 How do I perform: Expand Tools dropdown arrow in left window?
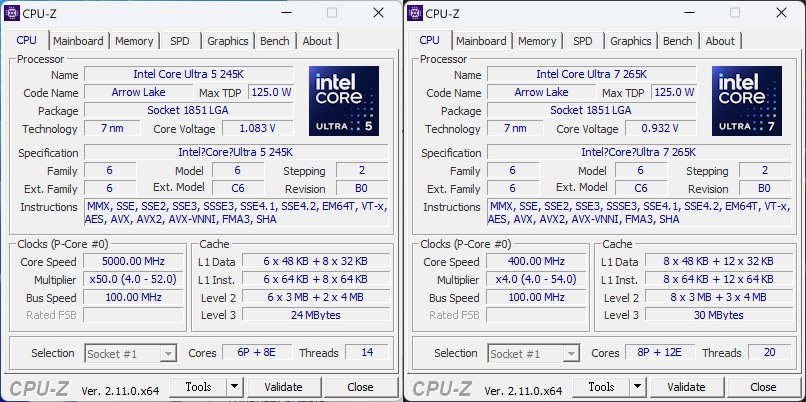[234, 387]
